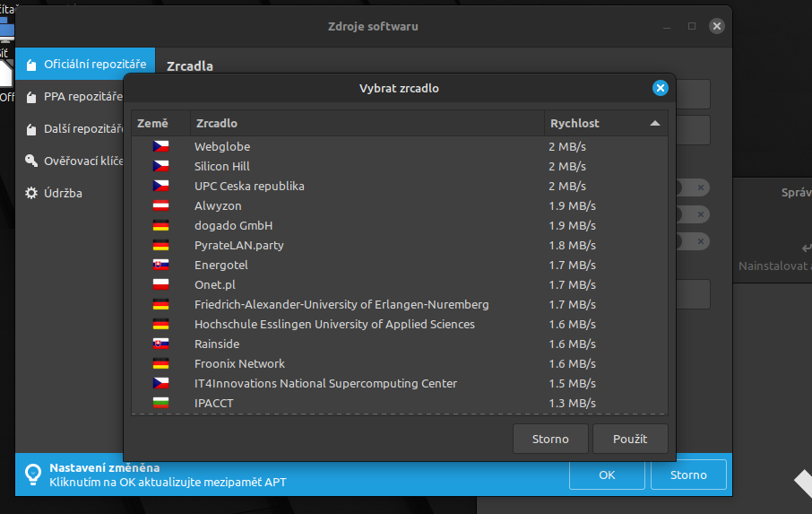Click the Slovak flag icon beside Energotel
812x514 pixels.
160,265
